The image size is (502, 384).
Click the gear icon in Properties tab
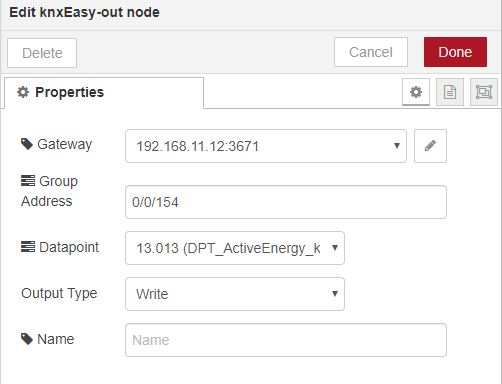pyautogui.click(x=23, y=92)
